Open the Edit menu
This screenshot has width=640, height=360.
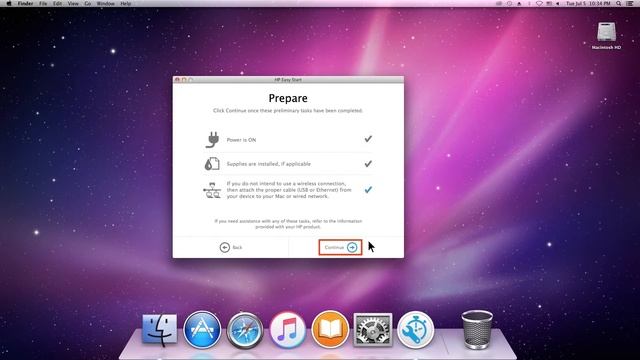[x=58, y=3]
